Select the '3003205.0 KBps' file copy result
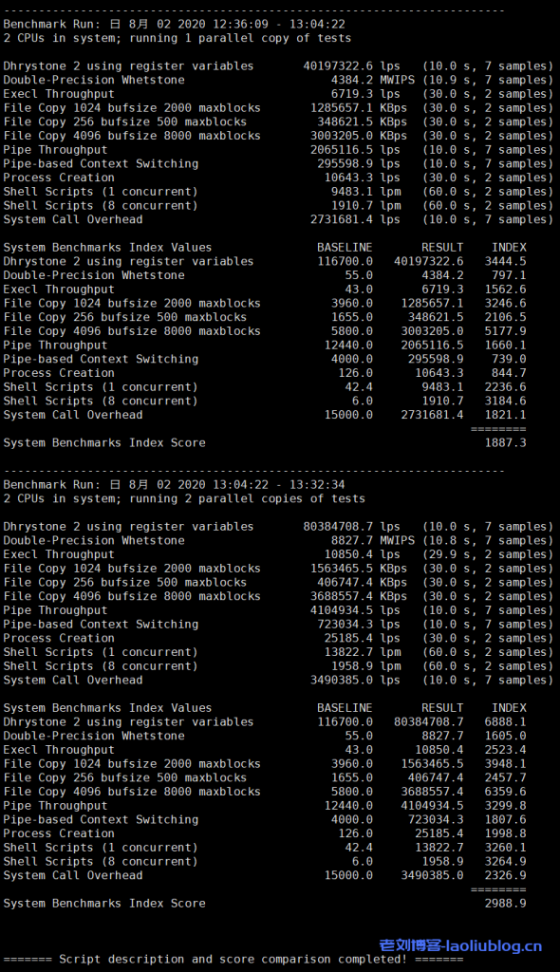This screenshot has width=560, height=972. click(359, 136)
